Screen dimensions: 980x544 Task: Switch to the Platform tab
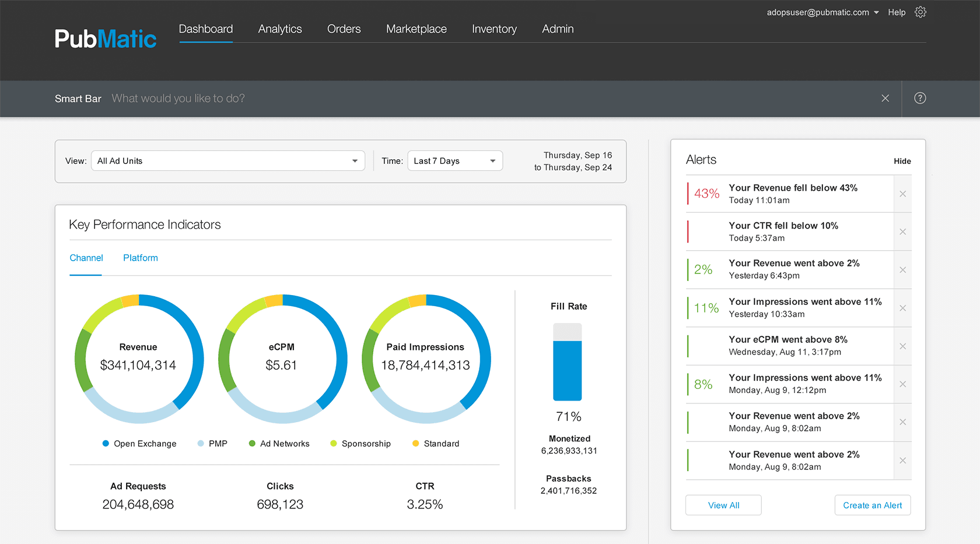click(x=140, y=258)
